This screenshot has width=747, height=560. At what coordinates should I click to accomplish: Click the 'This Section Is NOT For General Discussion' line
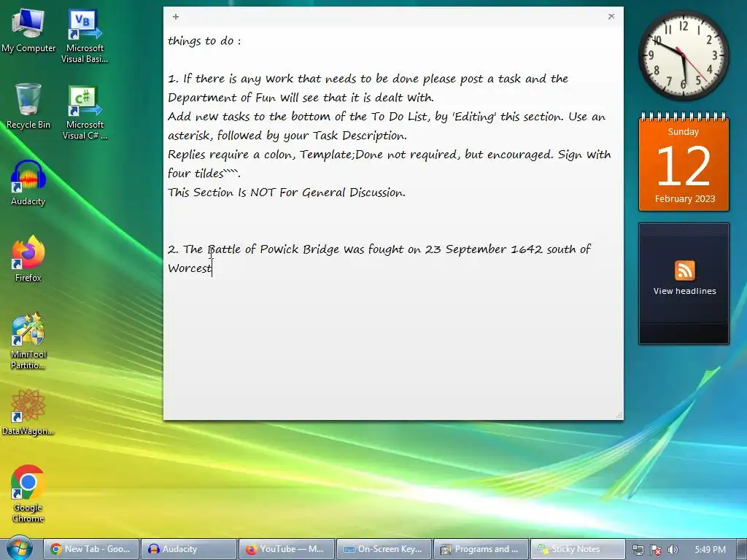click(286, 192)
